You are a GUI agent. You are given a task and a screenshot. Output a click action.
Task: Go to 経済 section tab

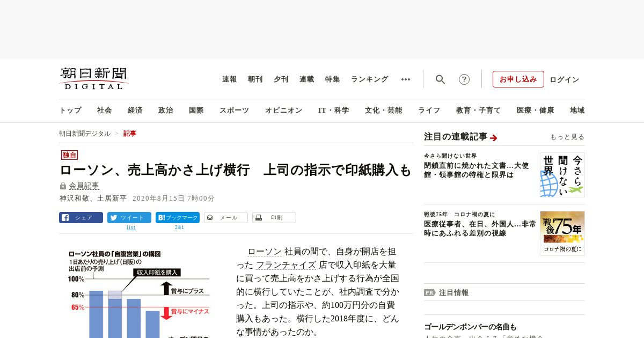[x=135, y=111]
